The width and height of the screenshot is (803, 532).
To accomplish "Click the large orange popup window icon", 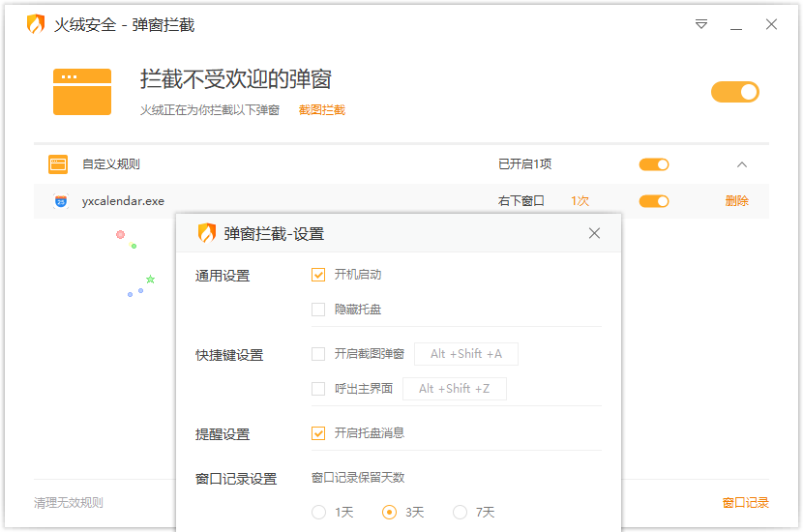I will (82, 92).
